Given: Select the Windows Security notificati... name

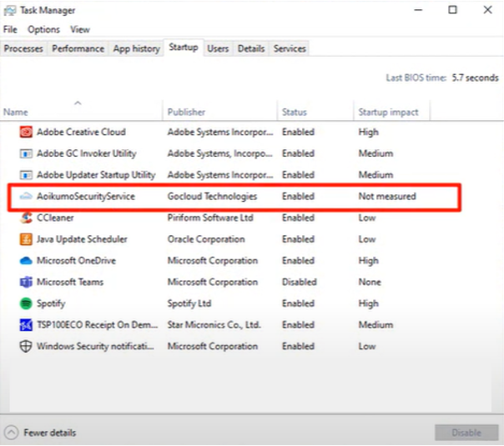Looking at the screenshot, I should click(x=95, y=347).
